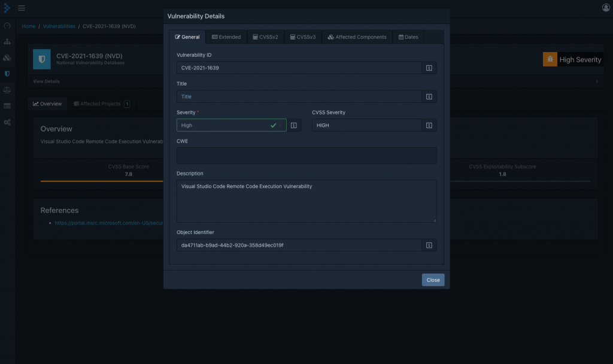
Task: Open the Dates tab
Action: click(408, 37)
